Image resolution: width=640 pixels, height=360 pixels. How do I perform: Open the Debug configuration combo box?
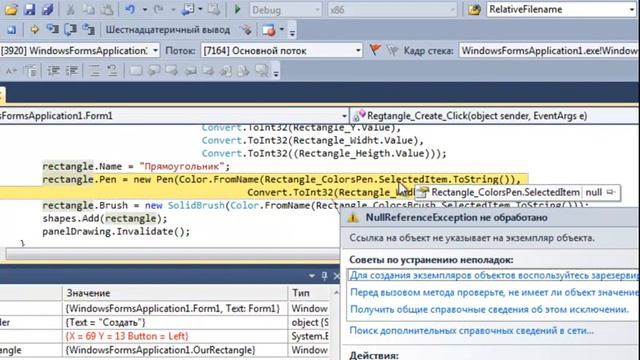[x=285, y=10]
